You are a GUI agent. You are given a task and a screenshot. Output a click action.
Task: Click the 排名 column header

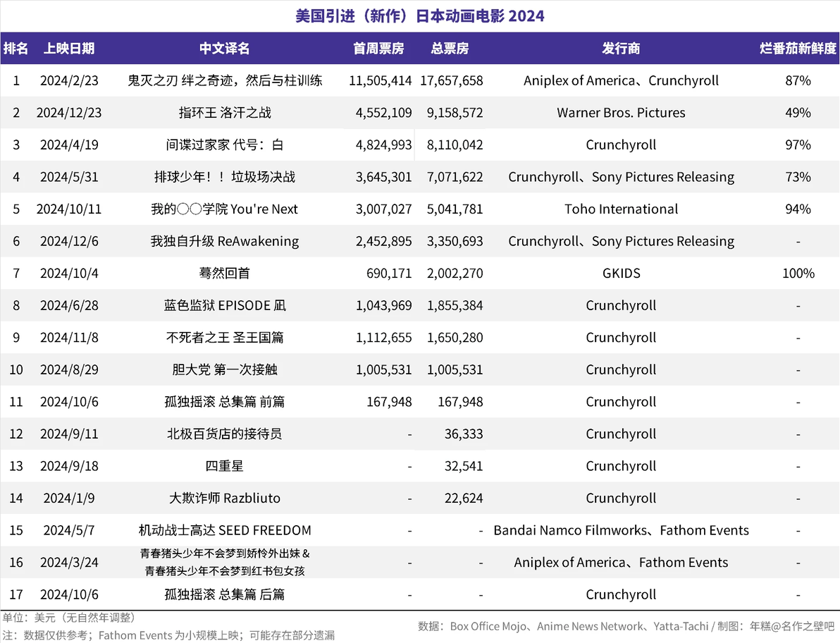click(x=16, y=48)
